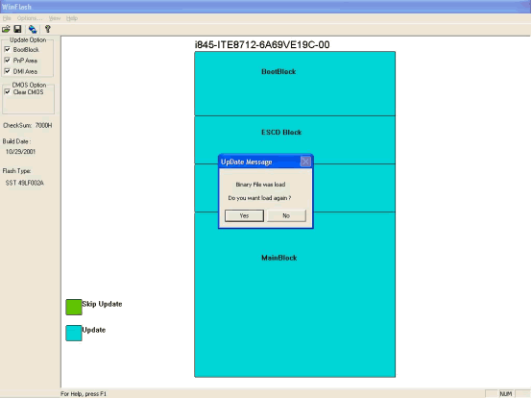Click the NUM indicator in status bar
The height and width of the screenshot is (399, 532).
point(505,394)
